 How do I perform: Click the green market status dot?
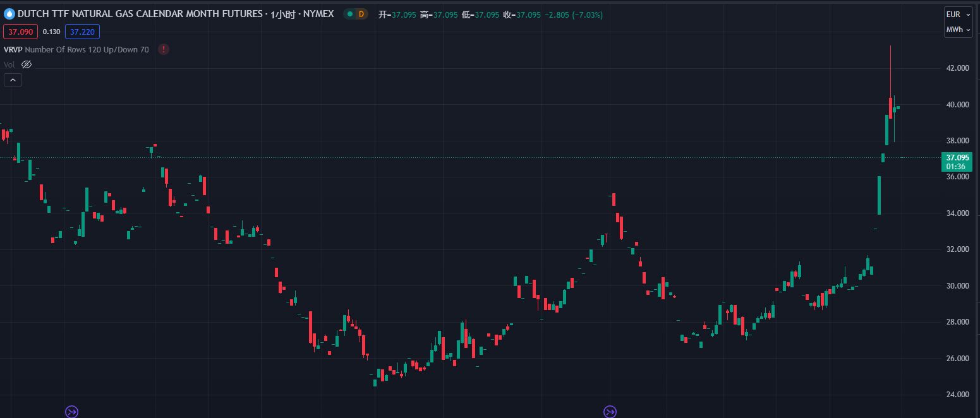click(350, 14)
